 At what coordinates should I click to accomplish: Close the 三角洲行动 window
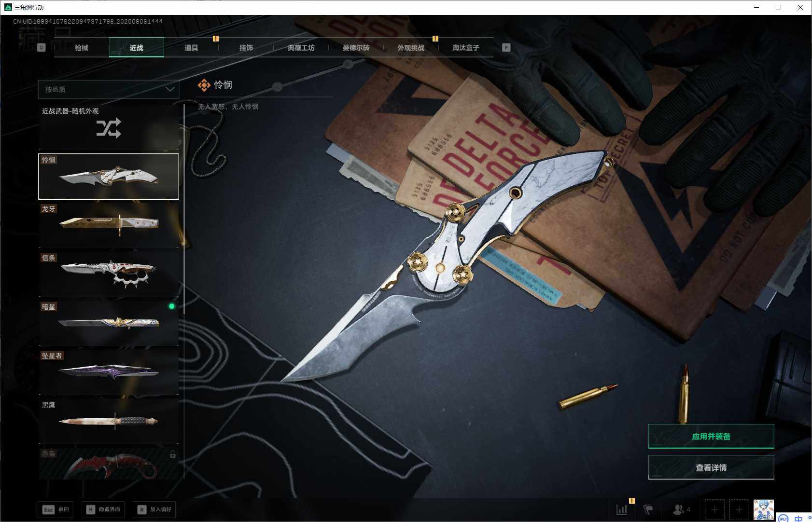coord(800,7)
